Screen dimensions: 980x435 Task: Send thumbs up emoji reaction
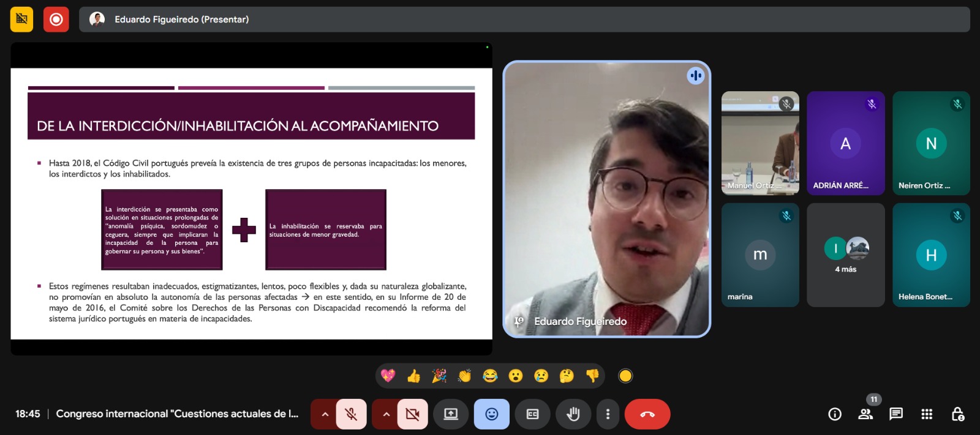point(413,376)
